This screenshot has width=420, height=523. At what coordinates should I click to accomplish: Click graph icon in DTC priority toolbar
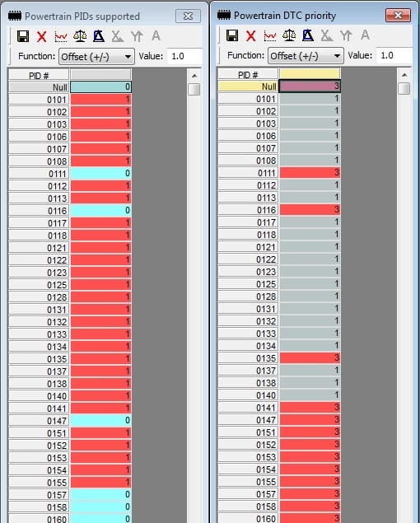point(270,35)
